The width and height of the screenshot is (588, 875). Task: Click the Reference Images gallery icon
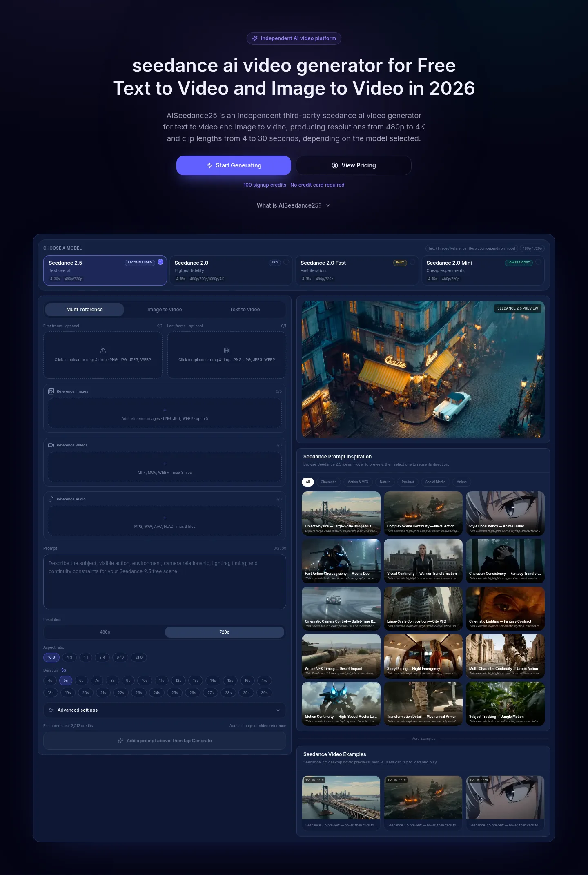pos(51,391)
